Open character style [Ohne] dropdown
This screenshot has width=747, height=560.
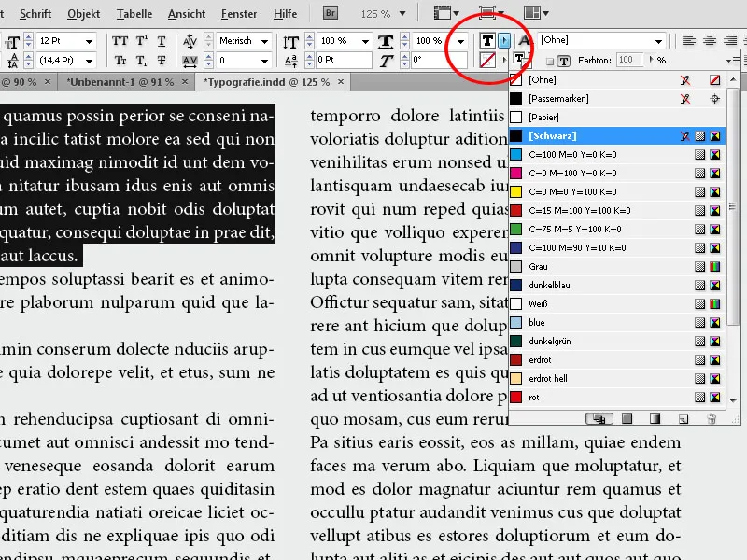[658, 41]
